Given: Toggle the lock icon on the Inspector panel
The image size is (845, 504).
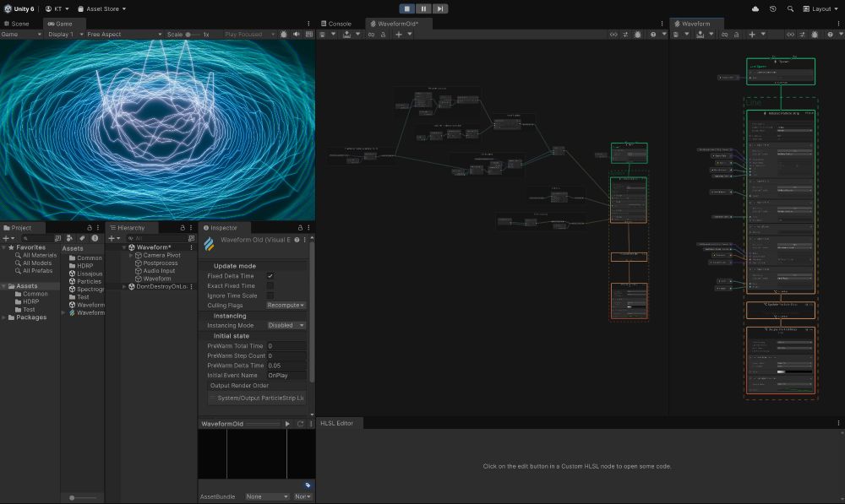Looking at the screenshot, I should click(x=300, y=228).
